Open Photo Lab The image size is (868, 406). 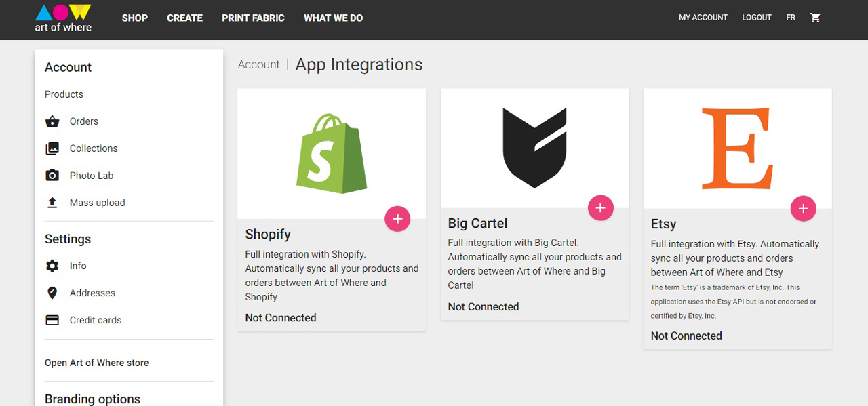[x=92, y=176]
